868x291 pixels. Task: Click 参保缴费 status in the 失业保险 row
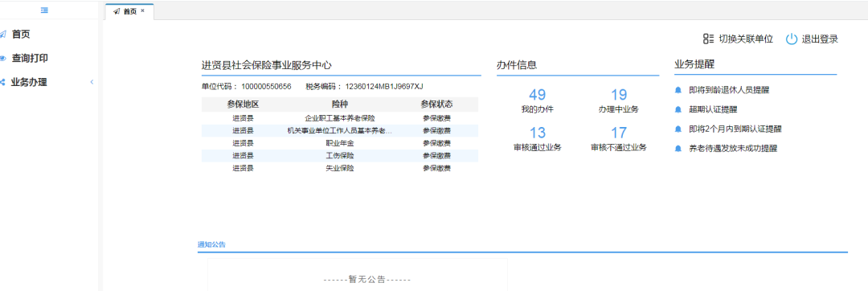click(x=436, y=168)
